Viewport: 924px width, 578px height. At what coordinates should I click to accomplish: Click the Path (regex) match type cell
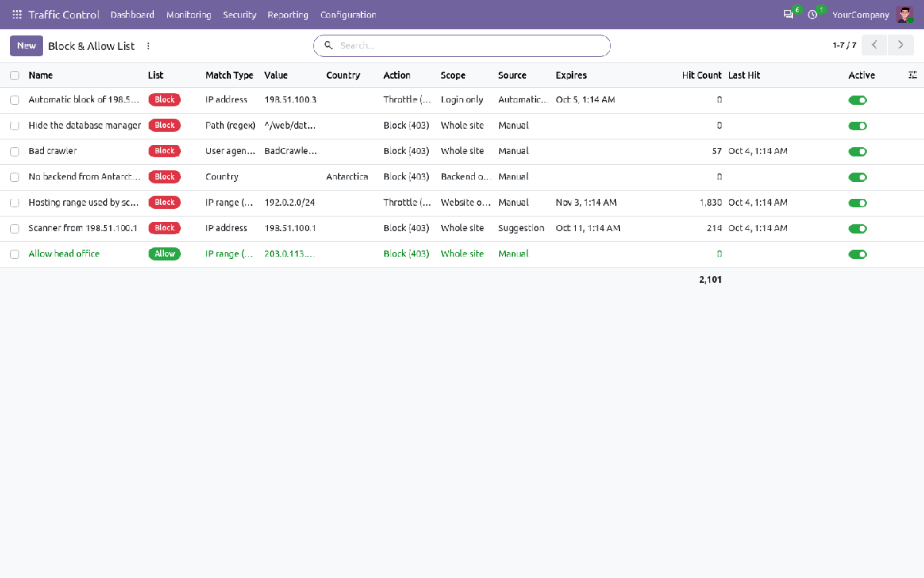(x=229, y=126)
